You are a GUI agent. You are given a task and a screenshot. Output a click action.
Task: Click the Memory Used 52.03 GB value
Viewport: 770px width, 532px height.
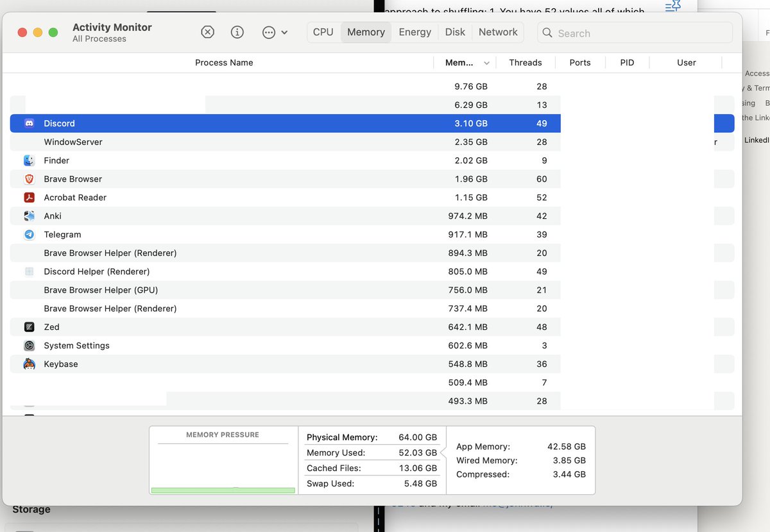(418, 452)
